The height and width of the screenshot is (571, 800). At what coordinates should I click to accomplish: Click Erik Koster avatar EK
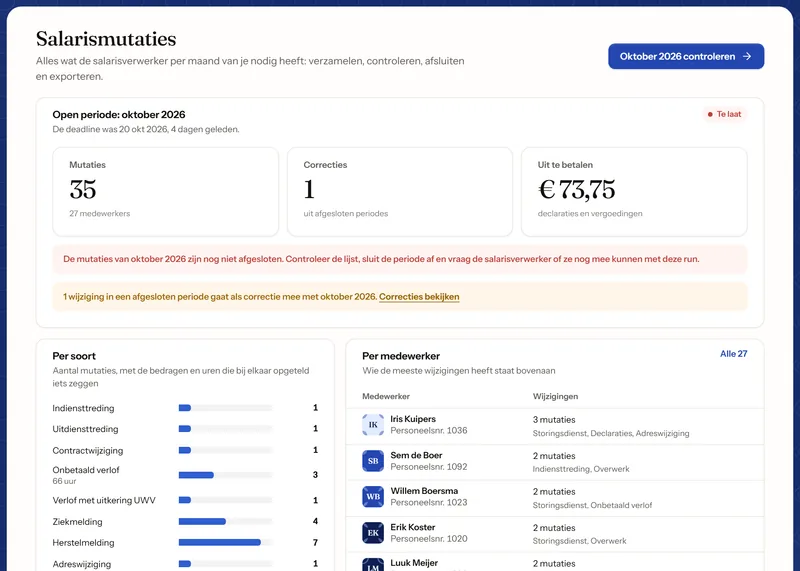coord(373,533)
